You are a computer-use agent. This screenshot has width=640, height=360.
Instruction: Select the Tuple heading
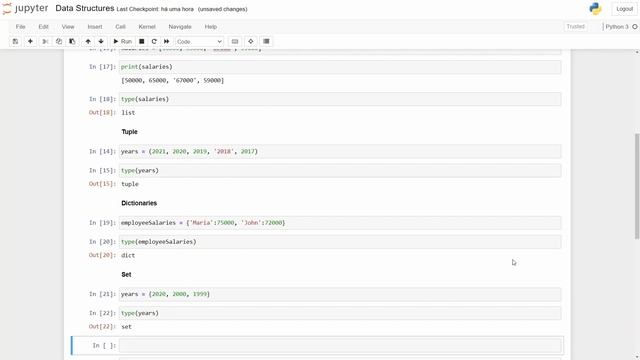pyautogui.click(x=129, y=132)
